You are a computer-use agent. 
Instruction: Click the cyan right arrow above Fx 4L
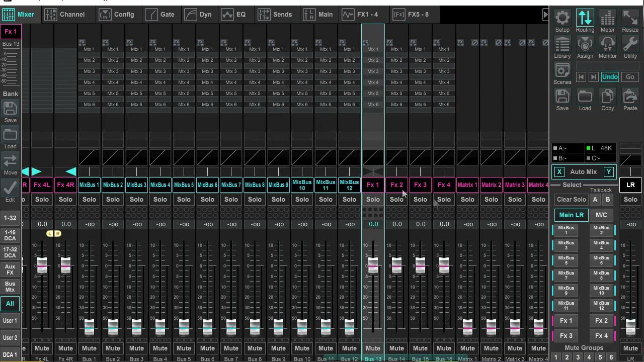click(37, 172)
